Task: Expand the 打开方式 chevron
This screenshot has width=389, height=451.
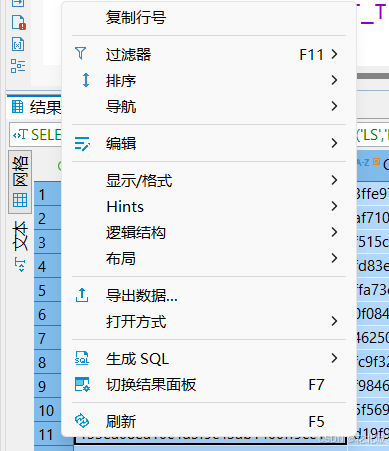Action: pos(334,321)
